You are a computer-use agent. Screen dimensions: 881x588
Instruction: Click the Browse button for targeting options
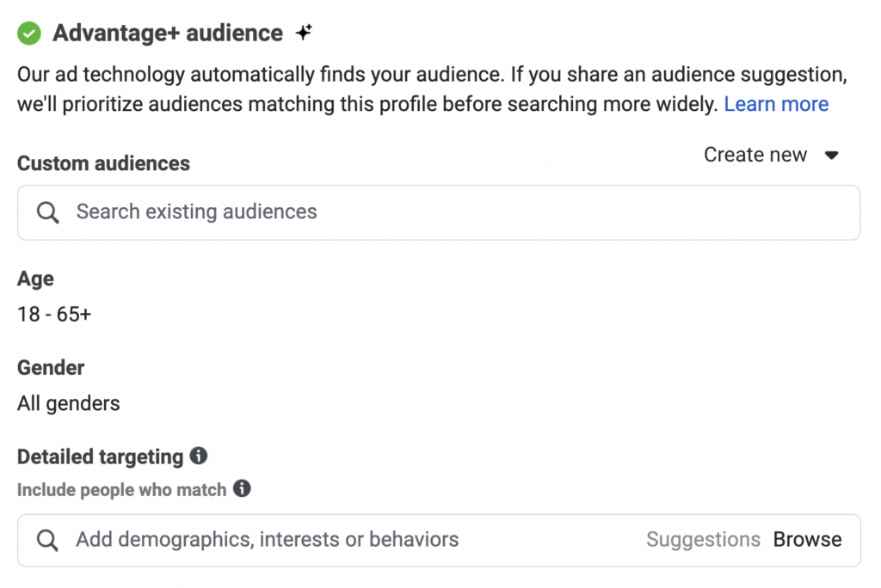click(x=807, y=540)
